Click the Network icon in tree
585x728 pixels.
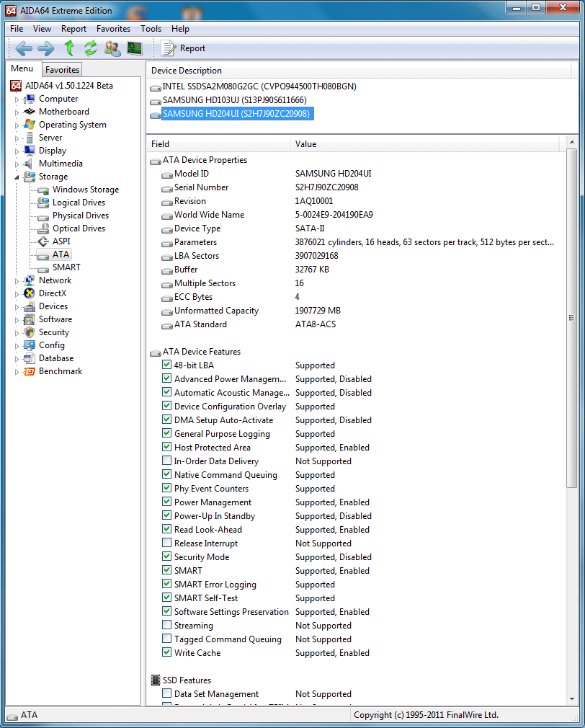point(30,280)
